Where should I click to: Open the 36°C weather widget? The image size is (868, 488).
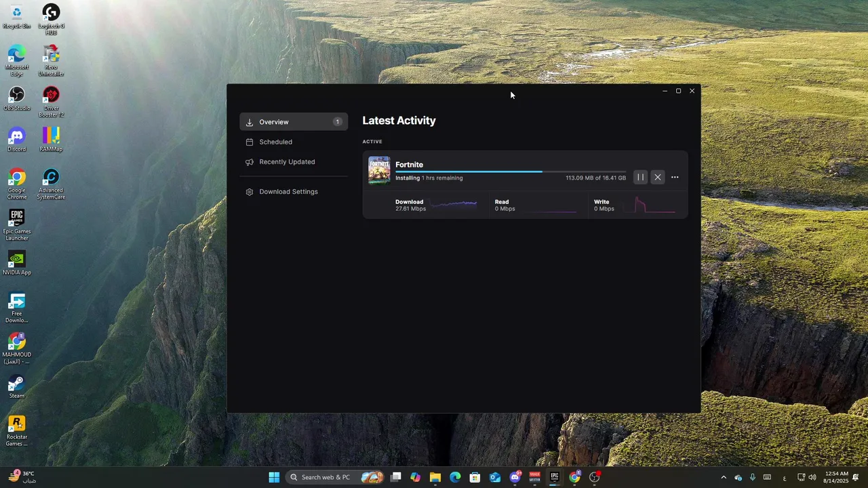click(x=22, y=477)
